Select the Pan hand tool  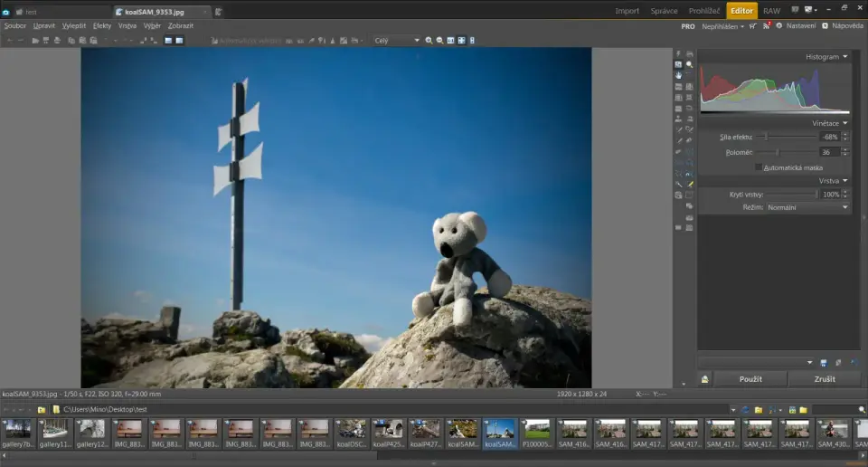tap(678, 75)
